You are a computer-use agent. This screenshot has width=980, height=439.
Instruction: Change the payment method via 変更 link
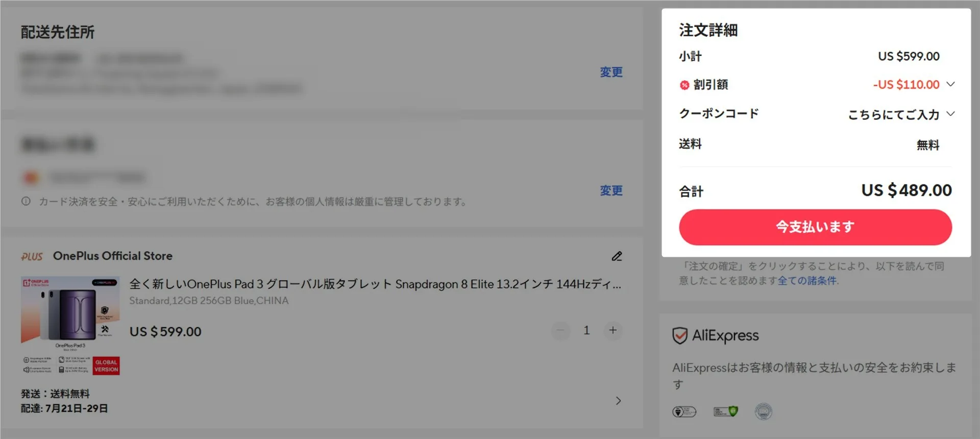(x=611, y=190)
